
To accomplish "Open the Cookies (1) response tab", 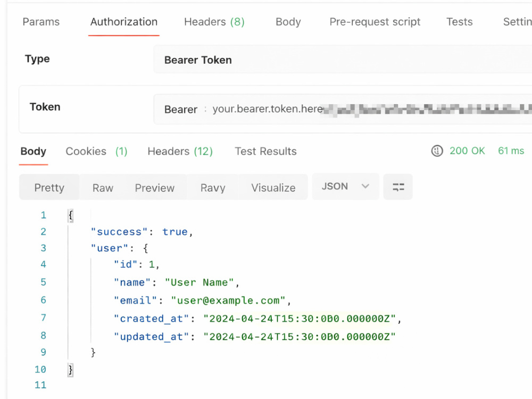I will (x=96, y=151).
